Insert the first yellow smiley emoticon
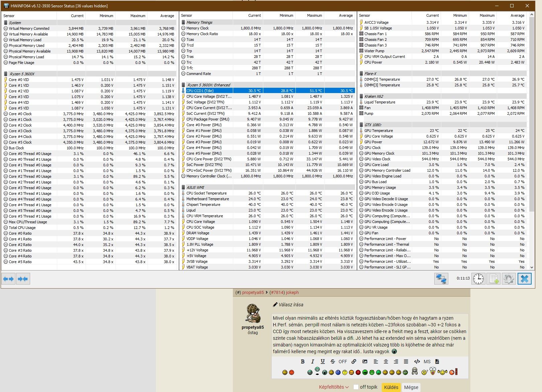Image resolution: width=542 pixels, height=392 pixels. tap(285, 372)
